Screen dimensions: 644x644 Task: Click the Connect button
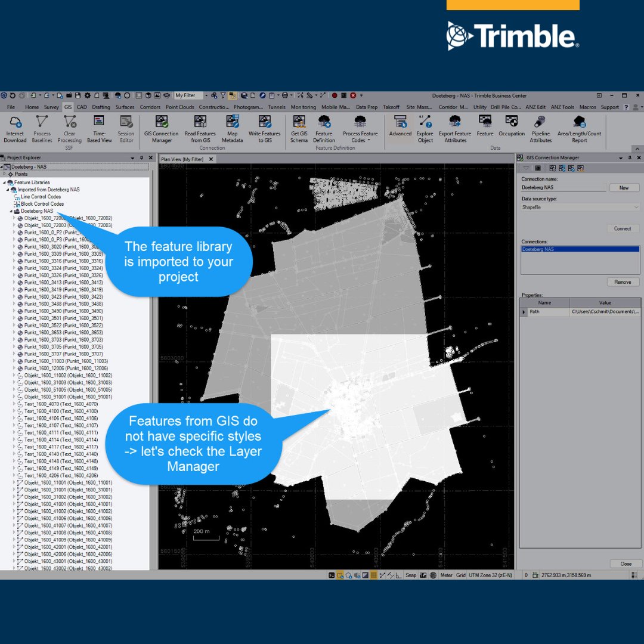tap(623, 229)
